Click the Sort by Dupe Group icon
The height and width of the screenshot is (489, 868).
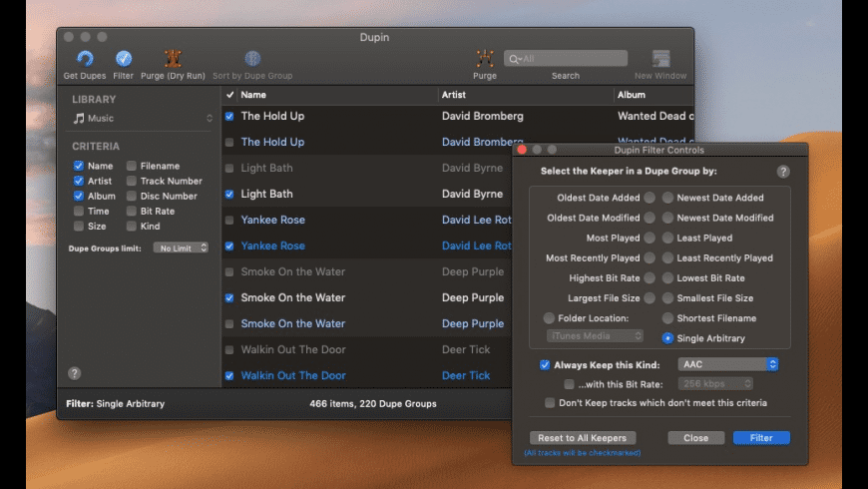click(252, 59)
